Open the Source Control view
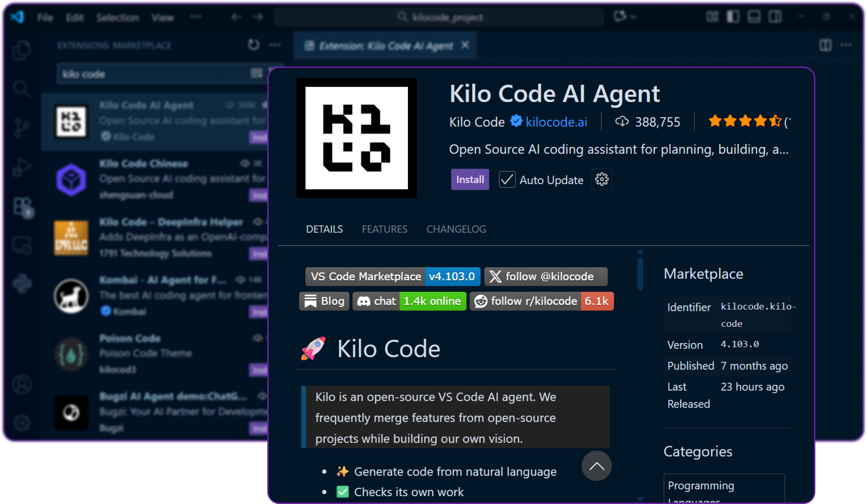The image size is (867, 504). coord(22,128)
